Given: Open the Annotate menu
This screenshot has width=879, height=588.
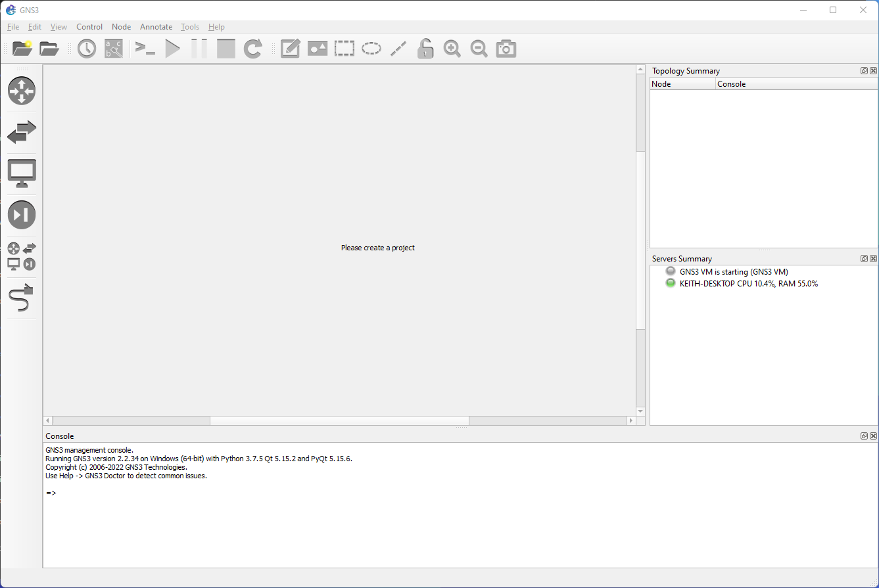Looking at the screenshot, I should (156, 27).
